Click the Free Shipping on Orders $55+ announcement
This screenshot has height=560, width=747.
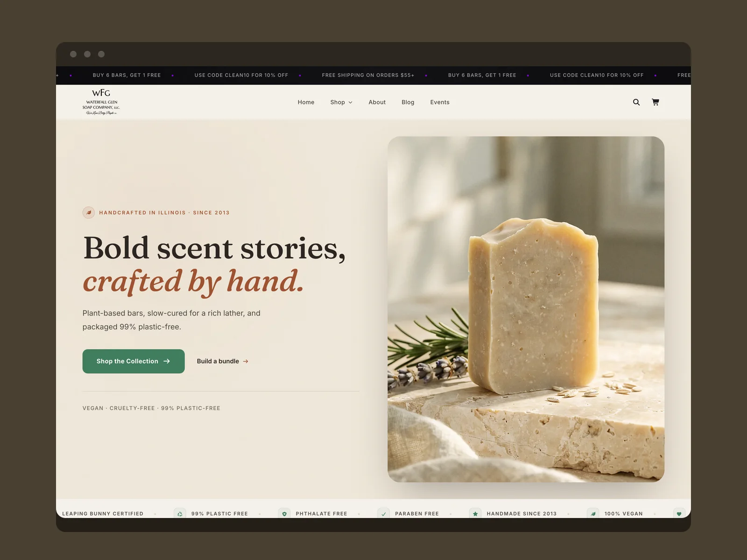pos(368,75)
